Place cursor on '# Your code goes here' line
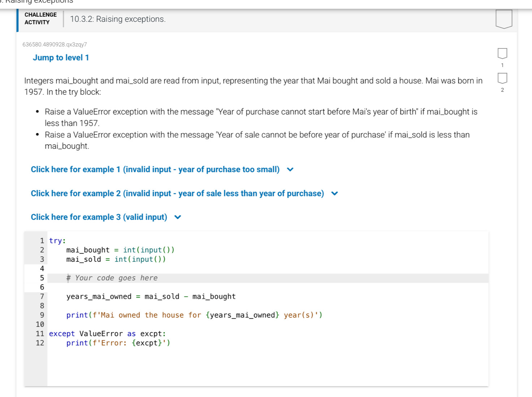Viewport: 532px width, 397px height. (x=112, y=278)
